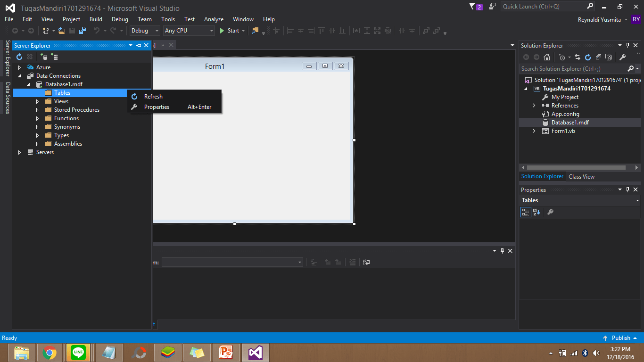
Task: Toggle auto-hide pin on Solution Explorer
Action: coord(627,46)
